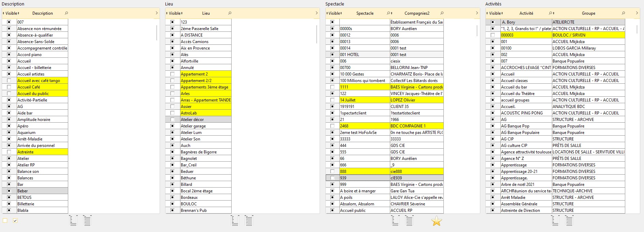Image resolution: width=644 pixels, height=232 pixels.
Task: Expand the Spectacle list header chevron
Action: pyautogui.click(x=477, y=13)
